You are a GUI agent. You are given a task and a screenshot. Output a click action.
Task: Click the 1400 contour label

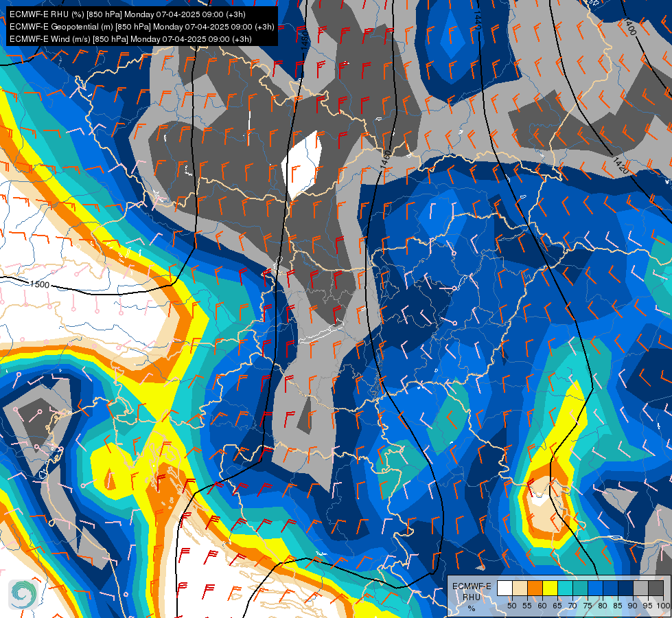[629, 27]
